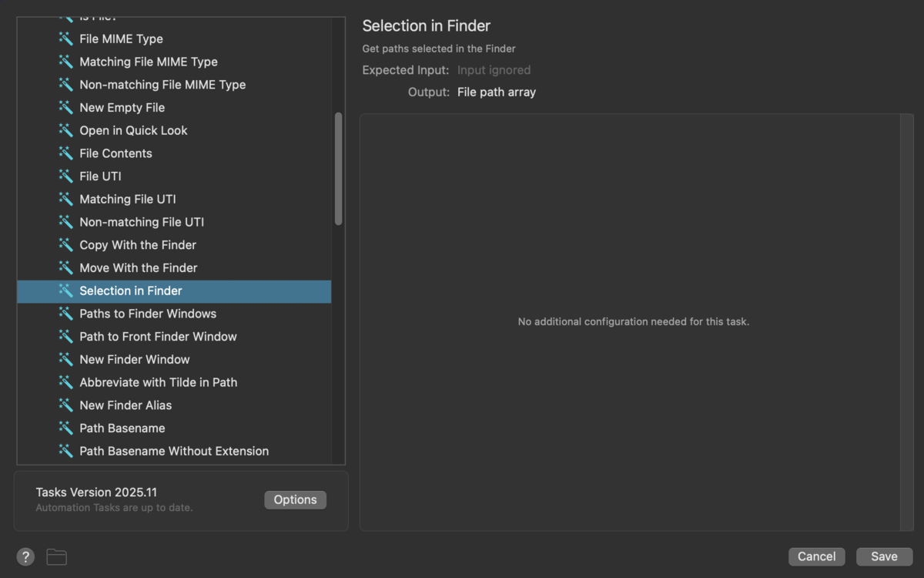This screenshot has height=578, width=924.
Task: Click the task list scrollbar thumb
Action: (x=338, y=169)
